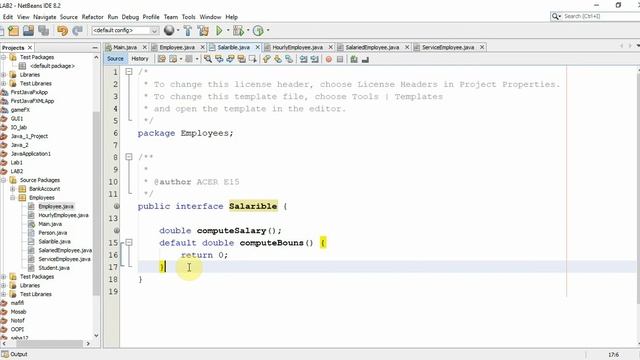Toggle Rectangular Selection in editor toolbar
Image resolution: width=640 pixels, height=360 pixels.
point(252,59)
